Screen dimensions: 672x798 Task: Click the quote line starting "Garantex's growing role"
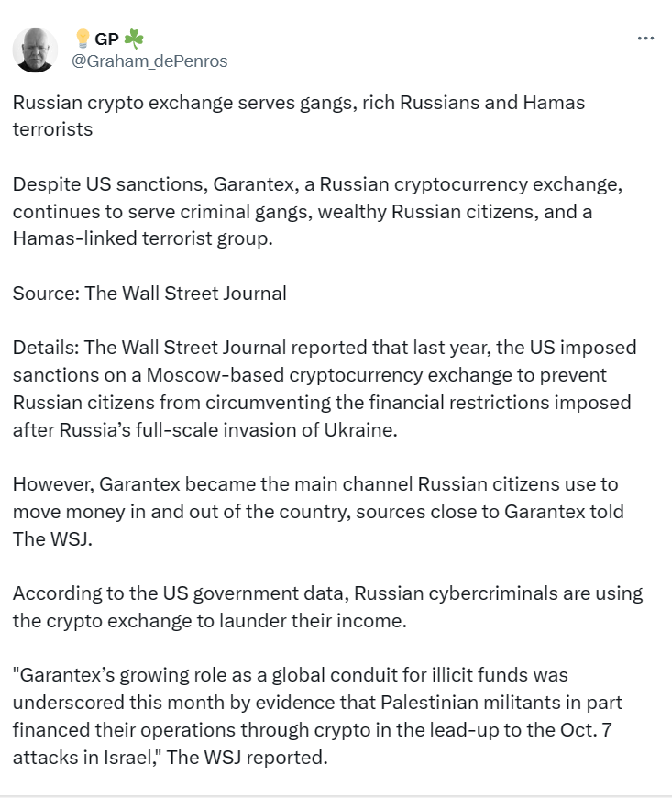click(290, 675)
